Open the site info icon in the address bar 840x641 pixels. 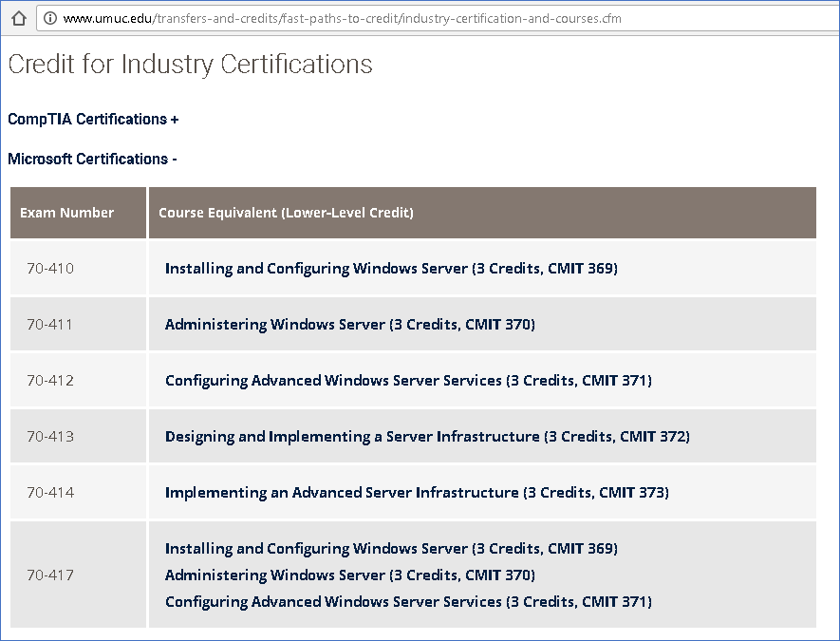coord(49,19)
